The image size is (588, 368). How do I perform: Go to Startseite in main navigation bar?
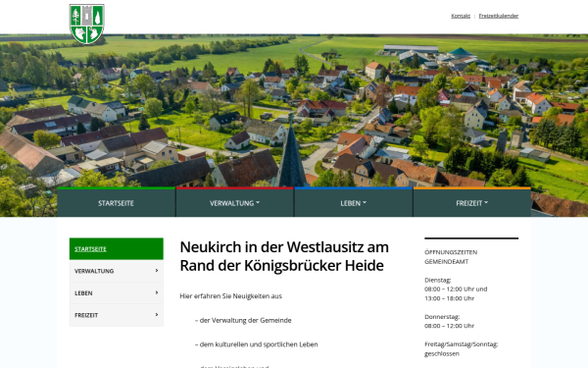pyautogui.click(x=117, y=203)
